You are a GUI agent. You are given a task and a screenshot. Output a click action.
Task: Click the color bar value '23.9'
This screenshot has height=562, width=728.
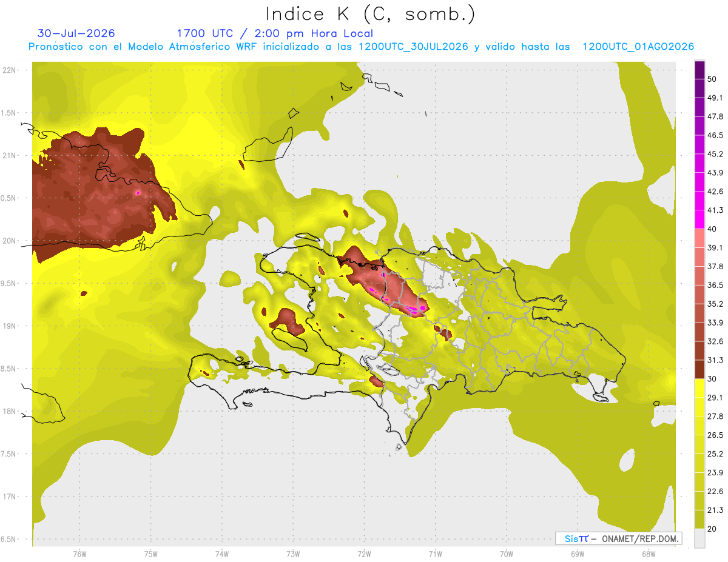point(715,473)
